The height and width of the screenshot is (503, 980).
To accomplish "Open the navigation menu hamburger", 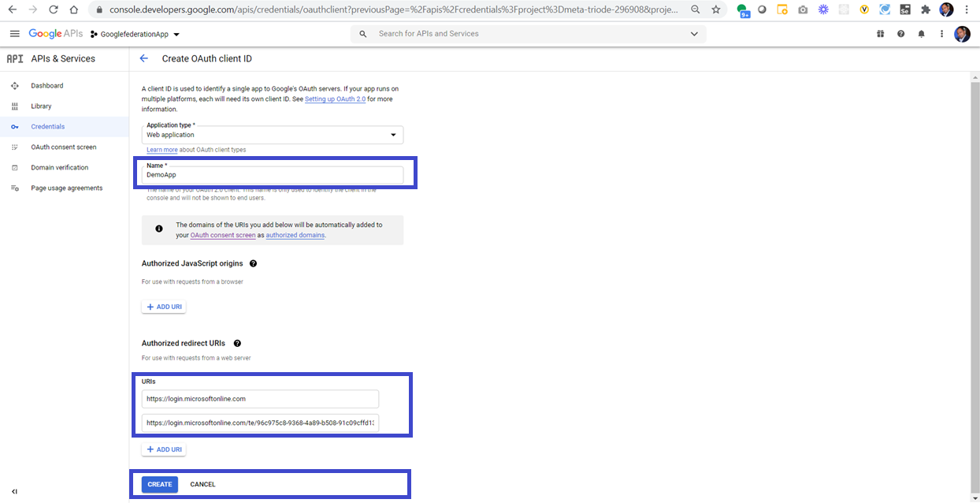I will 14,33.
